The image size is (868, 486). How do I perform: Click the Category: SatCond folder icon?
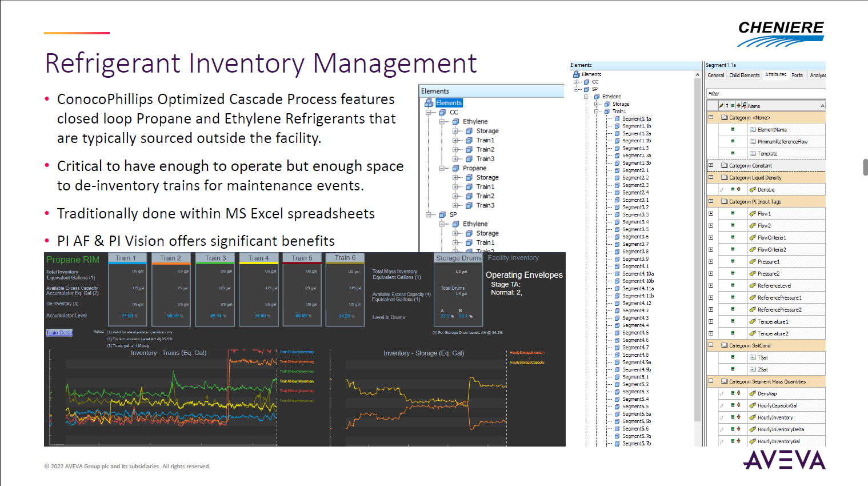pos(724,346)
